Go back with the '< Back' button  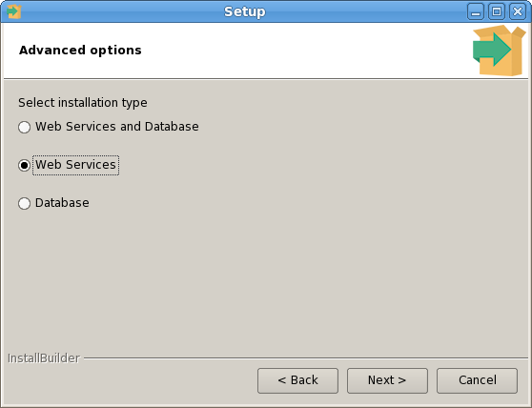pyautogui.click(x=297, y=380)
